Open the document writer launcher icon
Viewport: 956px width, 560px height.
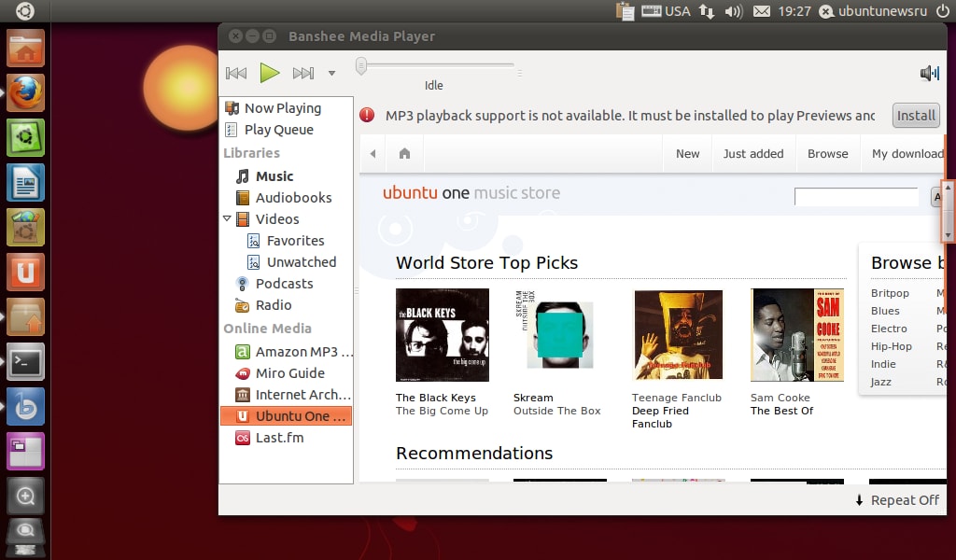click(x=25, y=182)
